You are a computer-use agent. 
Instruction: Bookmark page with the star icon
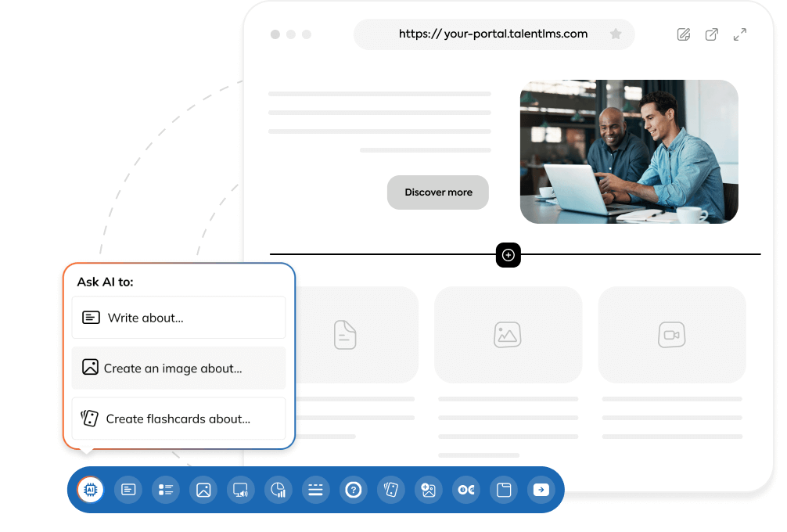click(x=616, y=34)
